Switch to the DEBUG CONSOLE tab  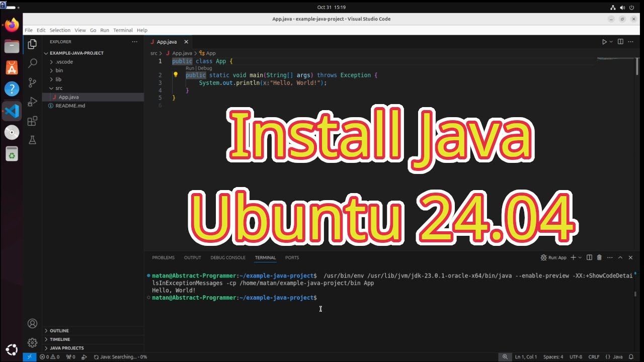point(228,257)
